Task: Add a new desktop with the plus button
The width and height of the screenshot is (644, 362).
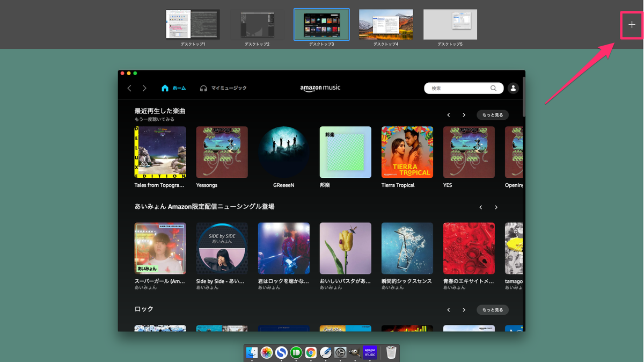Action: [632, 25]
